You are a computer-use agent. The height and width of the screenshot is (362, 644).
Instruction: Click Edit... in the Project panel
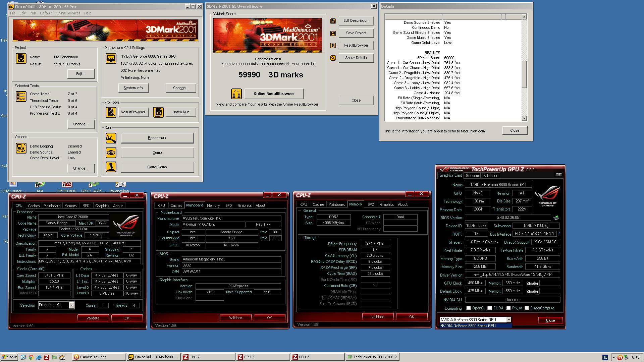click(x=80, y=74)
